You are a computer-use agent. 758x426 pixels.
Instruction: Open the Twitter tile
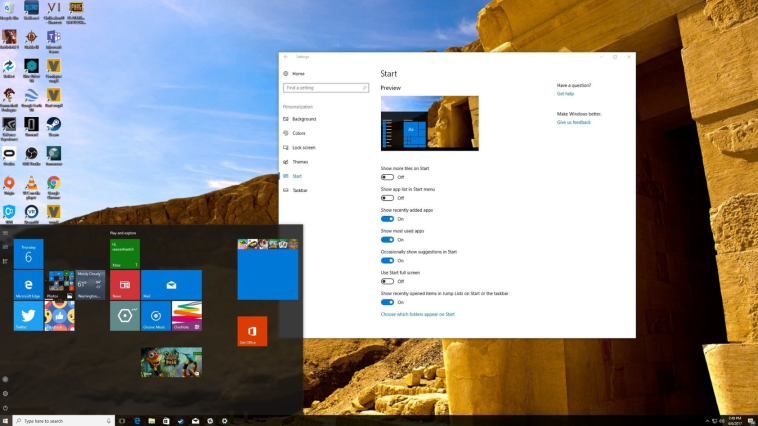[28, 316]
